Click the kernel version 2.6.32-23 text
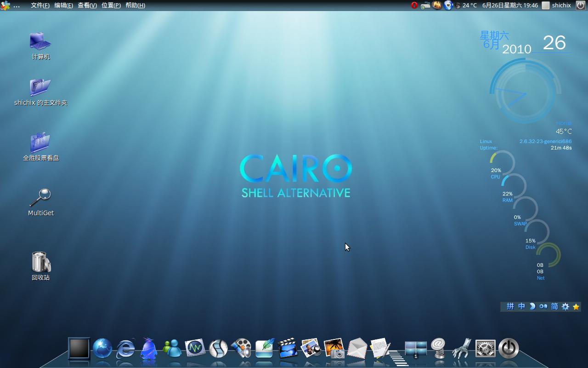 tap(545, 141)
